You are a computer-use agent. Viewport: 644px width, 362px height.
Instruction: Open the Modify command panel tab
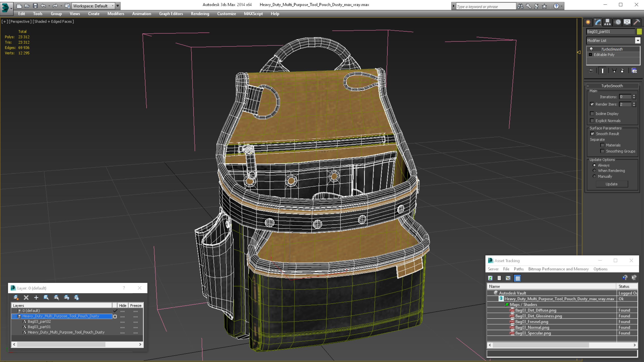coord(598,22)
